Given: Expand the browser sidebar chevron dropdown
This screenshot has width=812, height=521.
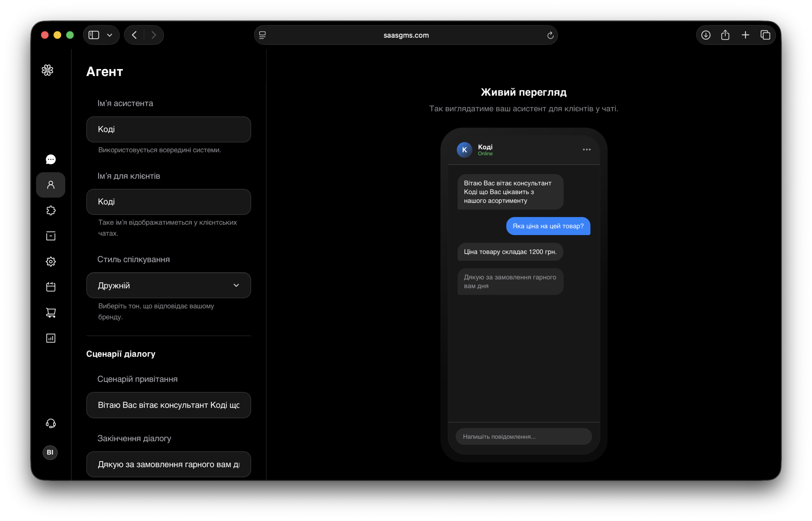Looking at the screenshot, I should pyautogui.click(x=109, y=35).
